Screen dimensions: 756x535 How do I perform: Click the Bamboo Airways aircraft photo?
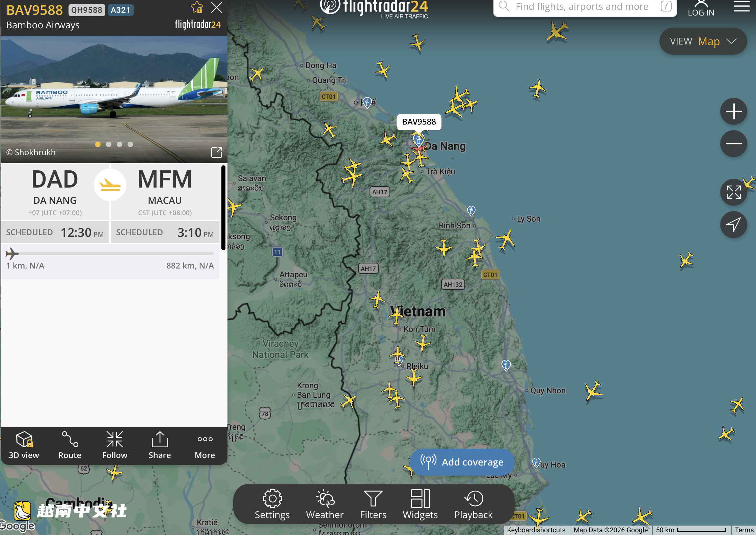coord(114,99)
